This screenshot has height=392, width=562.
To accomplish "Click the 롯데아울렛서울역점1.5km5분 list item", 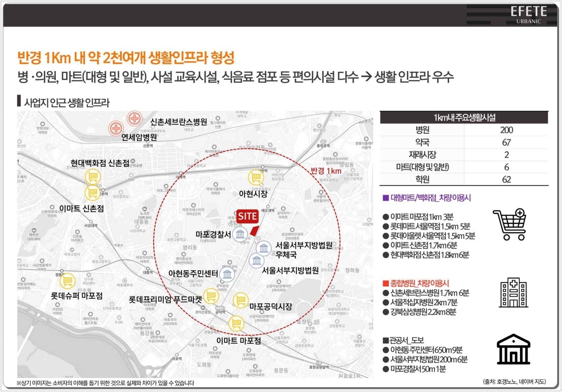I will point(429,236).
